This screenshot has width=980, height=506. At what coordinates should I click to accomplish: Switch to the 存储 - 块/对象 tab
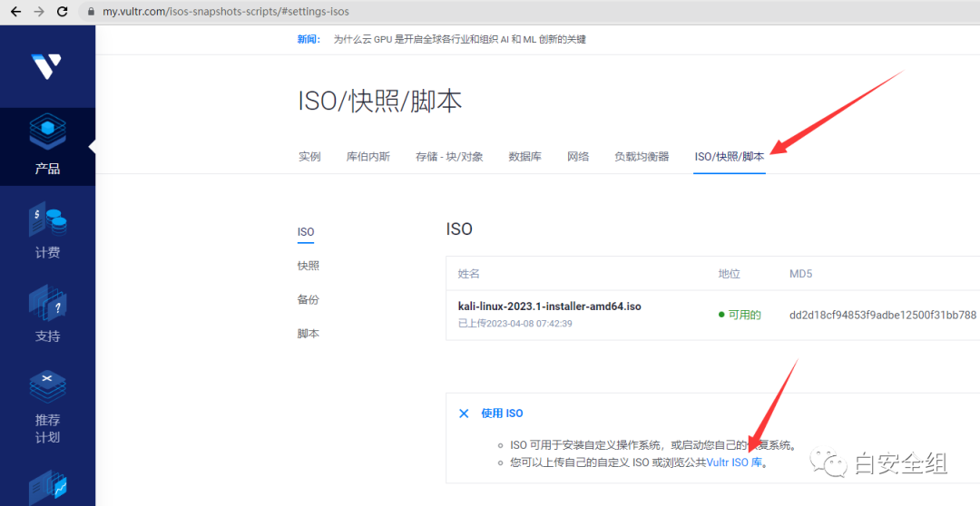[x=449, y=157]
